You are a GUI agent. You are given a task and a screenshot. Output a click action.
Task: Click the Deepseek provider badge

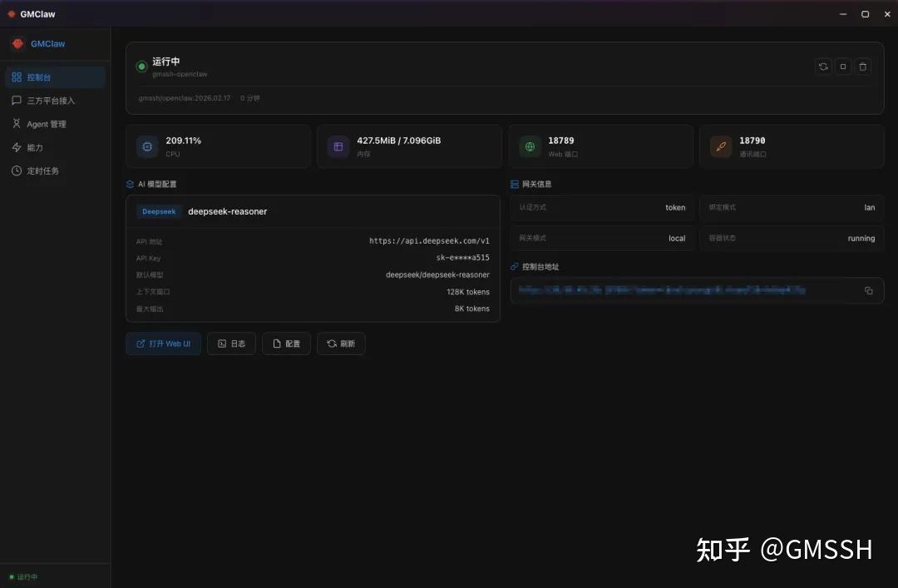tap(159, 211)
